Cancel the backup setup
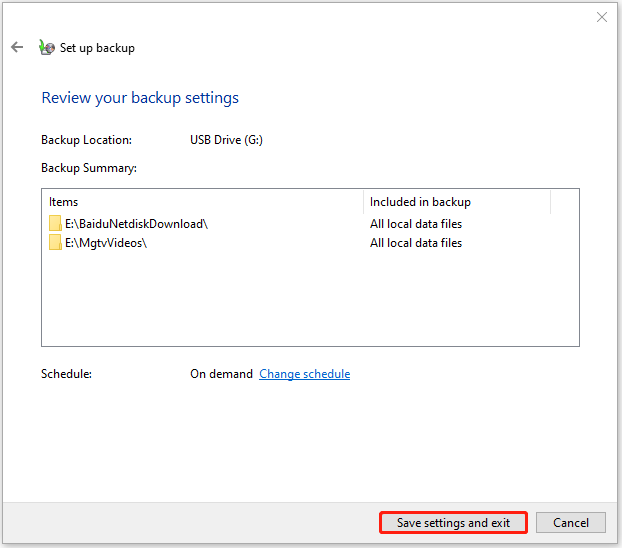 [571, 523]
